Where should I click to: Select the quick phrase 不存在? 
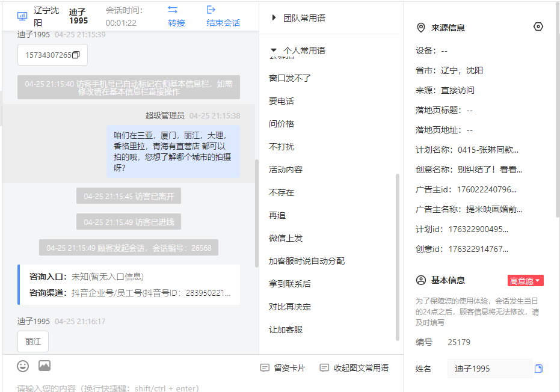282,192
